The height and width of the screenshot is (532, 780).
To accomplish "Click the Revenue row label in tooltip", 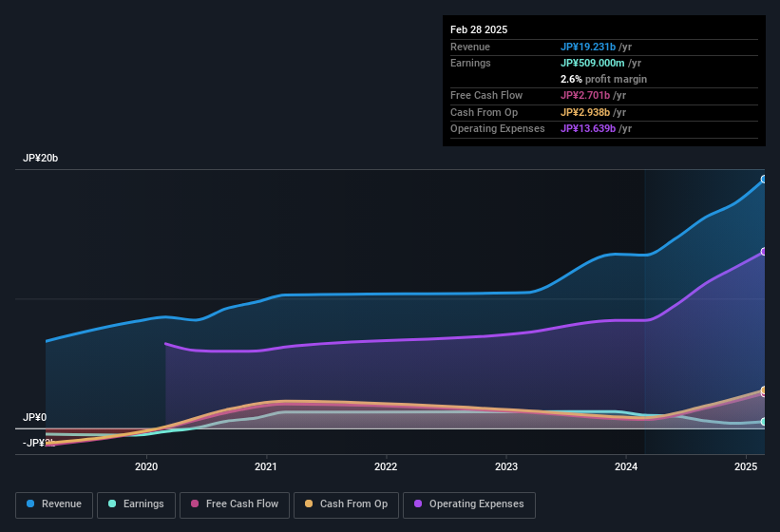I will (x=470, y=47).
